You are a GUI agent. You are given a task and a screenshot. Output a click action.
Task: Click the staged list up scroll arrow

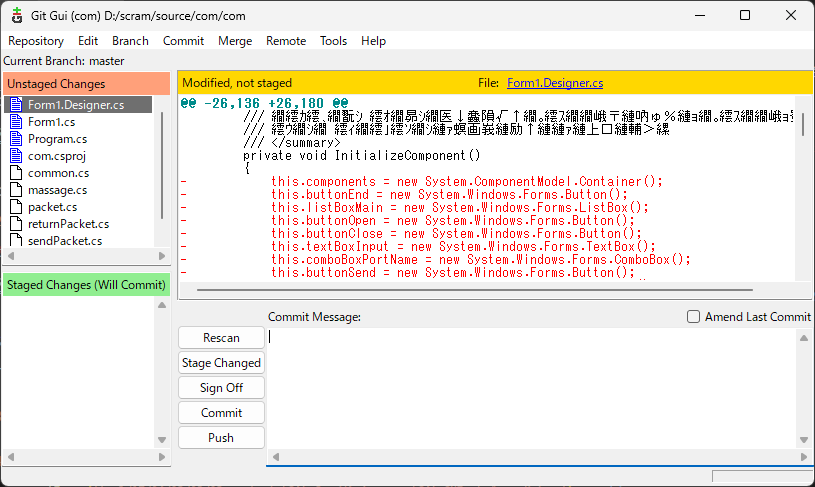(162, 305)
